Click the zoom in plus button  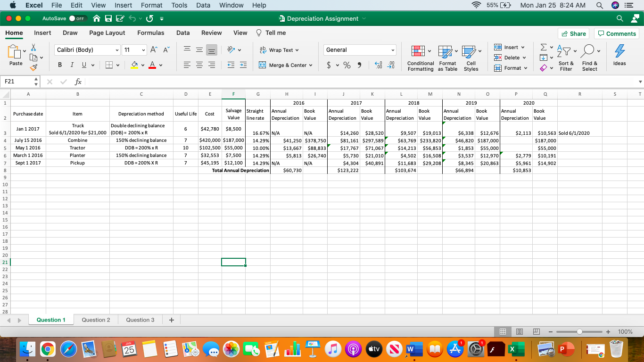(608, 332)
